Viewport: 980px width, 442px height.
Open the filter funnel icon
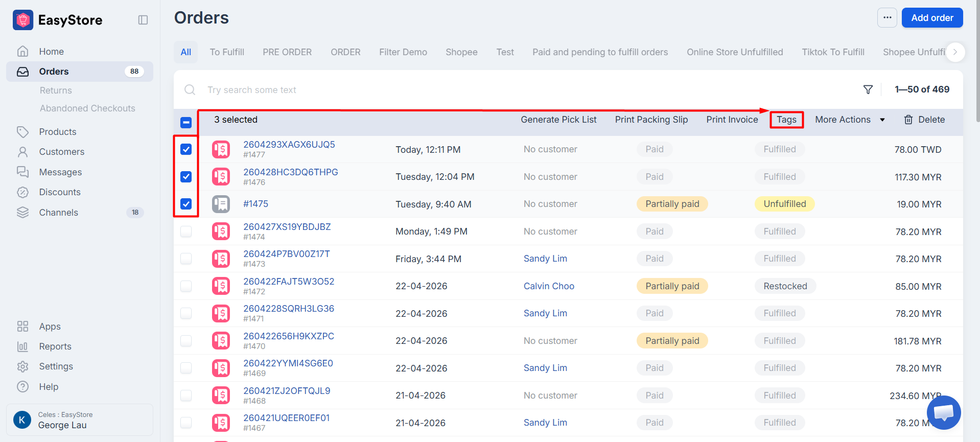click(868, 89)
